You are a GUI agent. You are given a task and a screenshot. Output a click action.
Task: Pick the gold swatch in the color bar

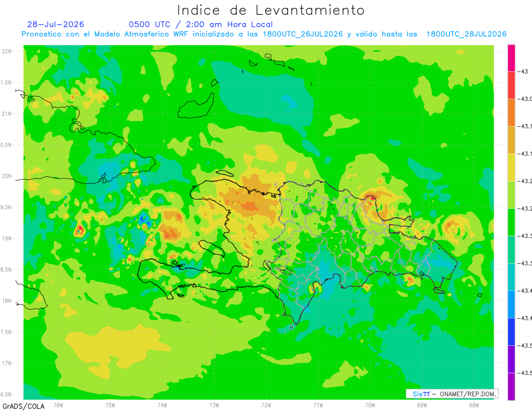coord(511,140)
